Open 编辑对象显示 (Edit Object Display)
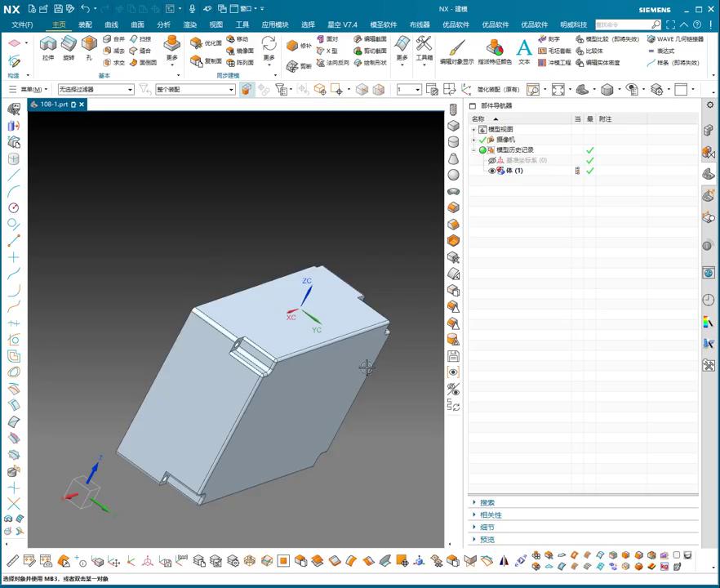Screen dimensions: 720x588 pyautogui.click(x=456, y=48)
